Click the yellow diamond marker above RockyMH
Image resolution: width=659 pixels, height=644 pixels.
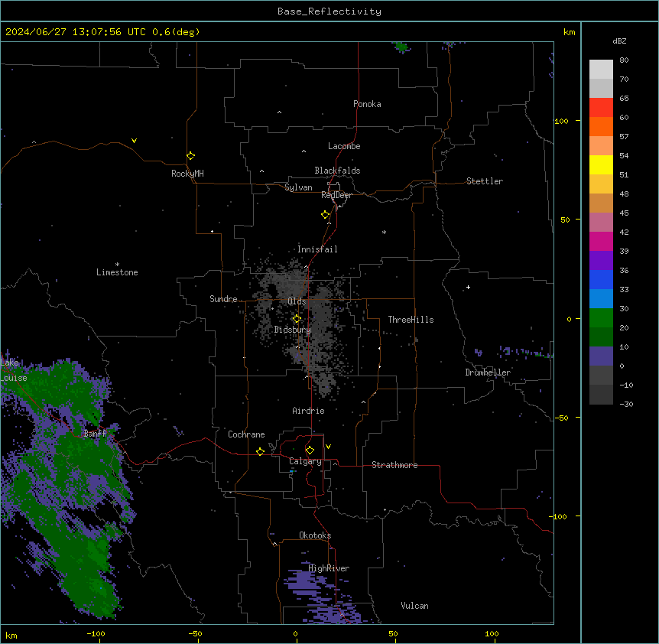[x=190, y=156]
